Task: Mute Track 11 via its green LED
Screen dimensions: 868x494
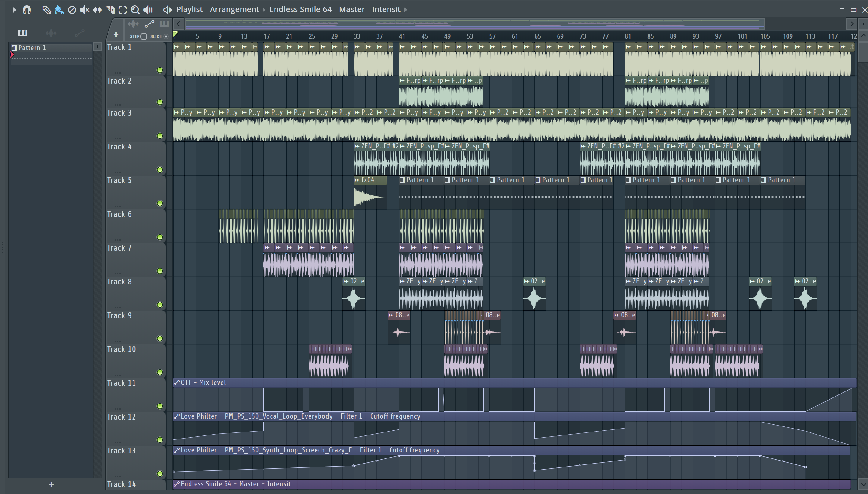Action: click(x=160, y=406)
